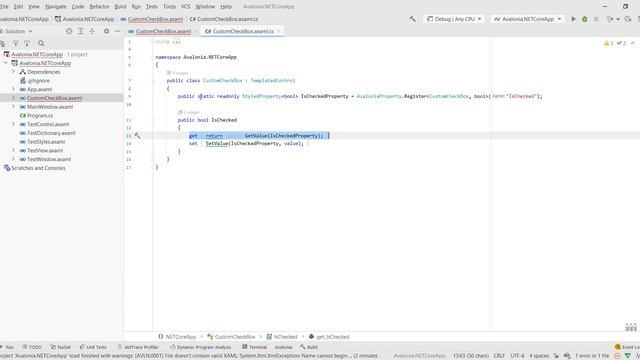Expand the MainWindow.axaml node
This screenshot has height=360, width=640.
tap(13, 107)
